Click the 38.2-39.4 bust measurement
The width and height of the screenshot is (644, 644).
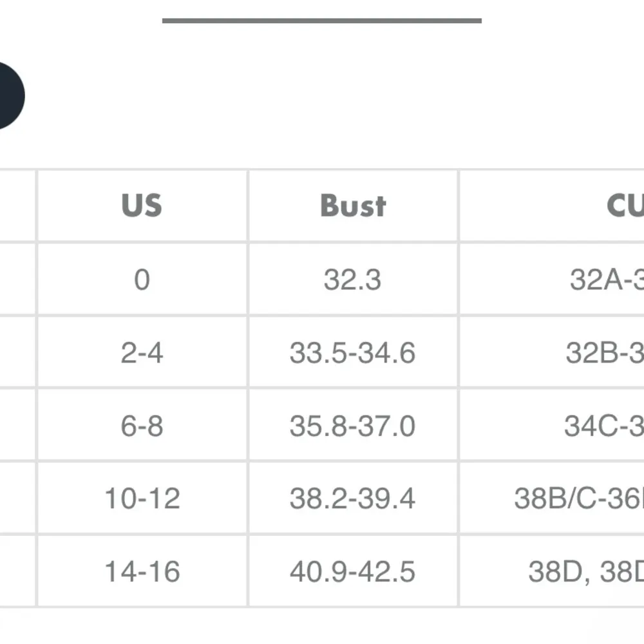coord(353,498)
